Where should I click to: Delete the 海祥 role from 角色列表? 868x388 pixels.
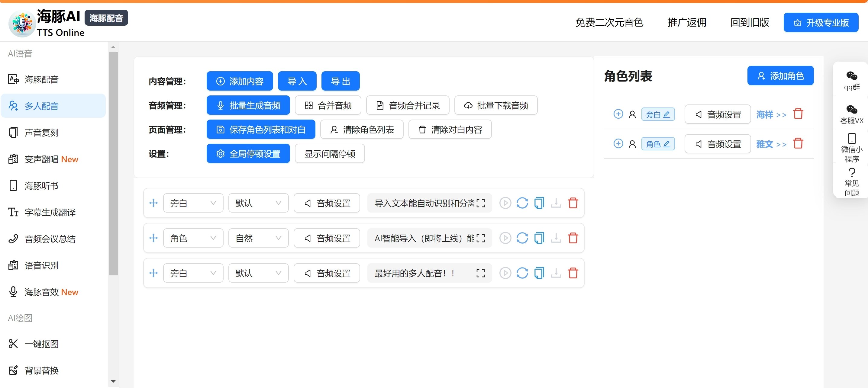[x=798, y=114]
